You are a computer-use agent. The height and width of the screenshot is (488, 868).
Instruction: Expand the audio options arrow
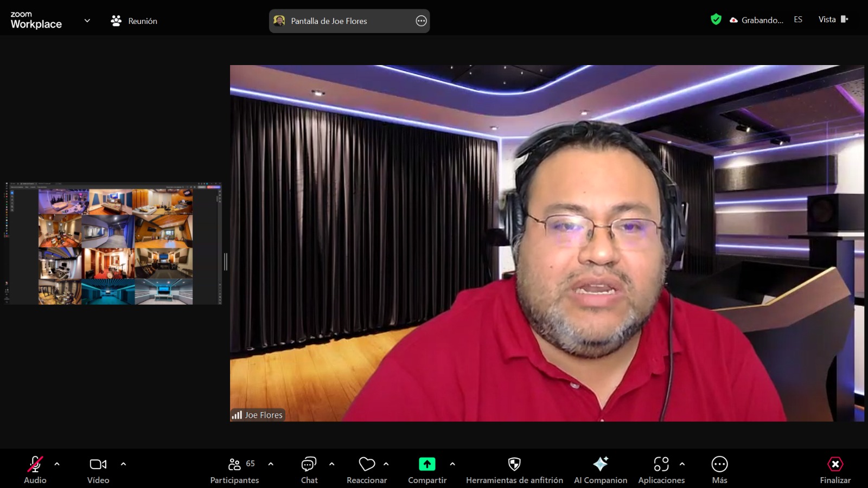point(57,464)
